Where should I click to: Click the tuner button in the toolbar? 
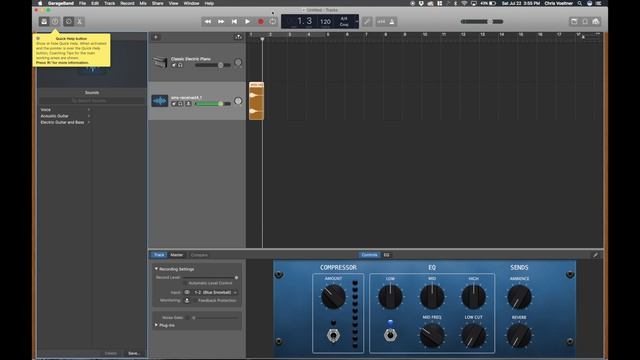(367, 21)
